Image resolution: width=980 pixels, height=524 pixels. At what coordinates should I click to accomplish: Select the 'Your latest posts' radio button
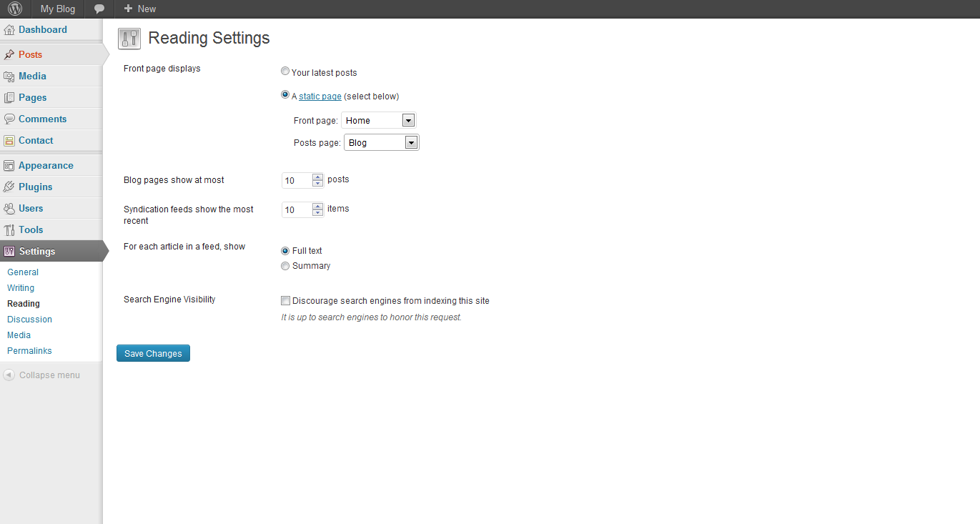pos(285,71)
